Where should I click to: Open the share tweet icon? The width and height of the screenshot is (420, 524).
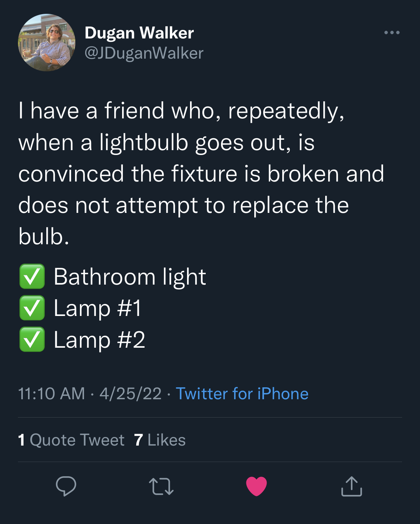point(352,486)
